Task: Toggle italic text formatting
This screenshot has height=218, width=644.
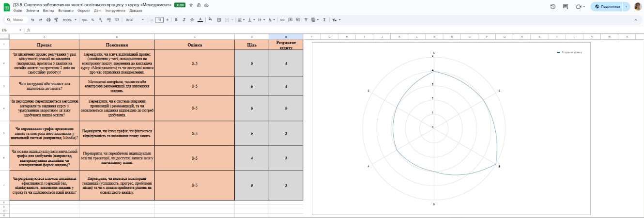Action: (x=184, y=20)
